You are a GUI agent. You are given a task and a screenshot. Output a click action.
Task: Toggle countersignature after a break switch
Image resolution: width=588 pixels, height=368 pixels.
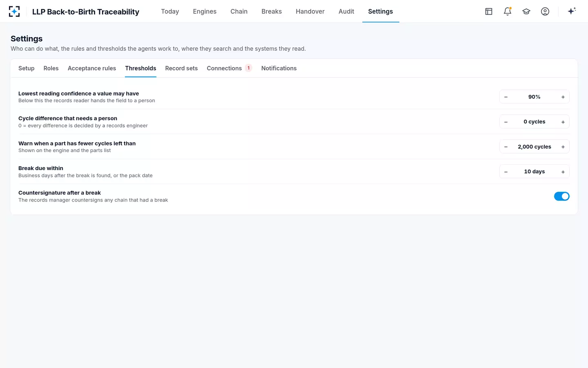pos(562,196)
